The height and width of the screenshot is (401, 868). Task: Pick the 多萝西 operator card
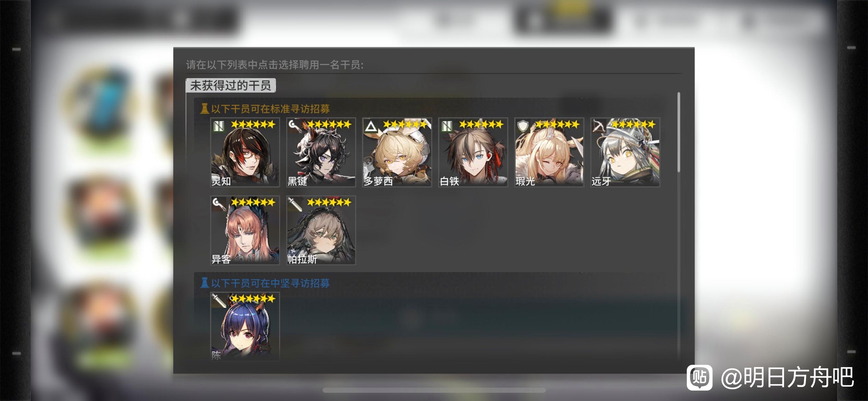tap(397, 153)
